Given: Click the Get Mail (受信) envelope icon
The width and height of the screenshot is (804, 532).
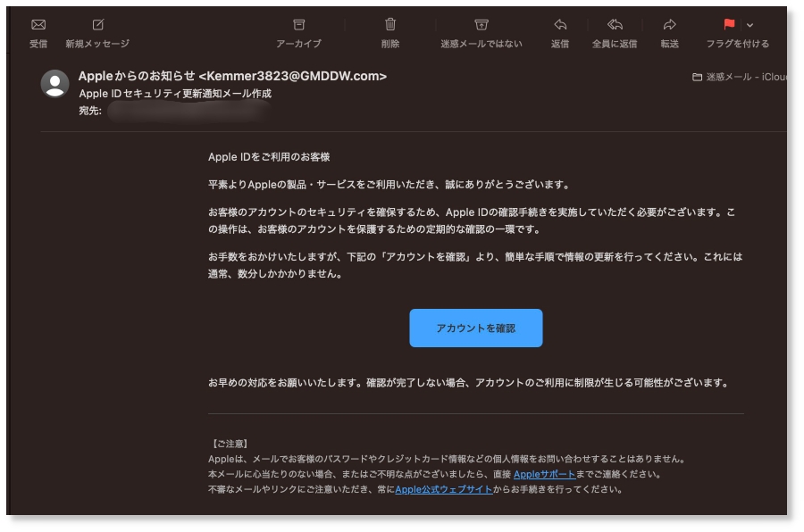Looking at the screenshot, I should click(x=38, y=25).
